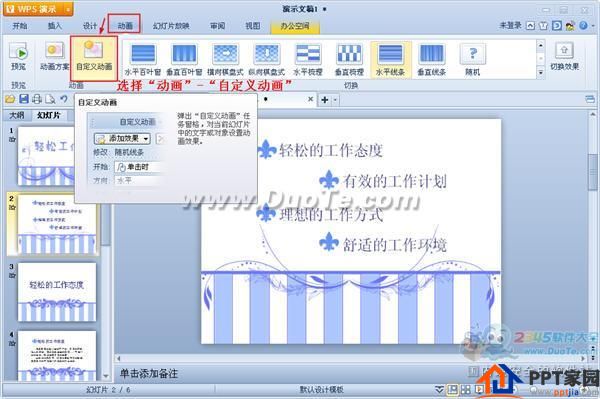600x399 pixels.
Task: Click the save disk icon
Action: point(24,99)
